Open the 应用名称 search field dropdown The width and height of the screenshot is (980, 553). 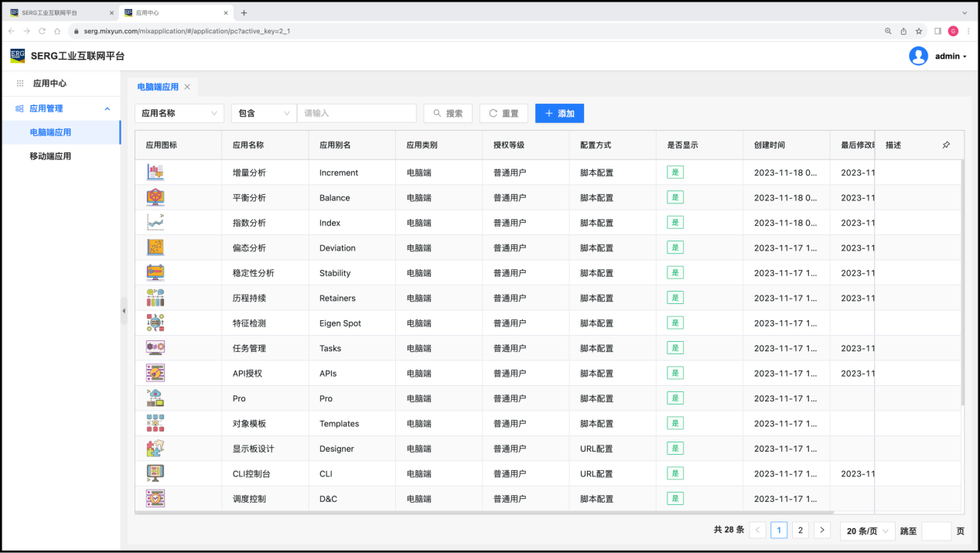[179, 113]
